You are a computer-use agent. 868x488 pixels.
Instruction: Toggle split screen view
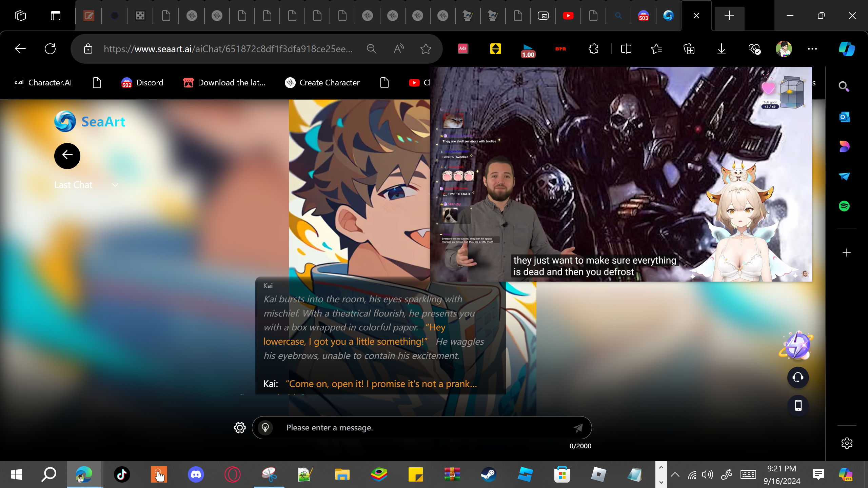[626, 49]
